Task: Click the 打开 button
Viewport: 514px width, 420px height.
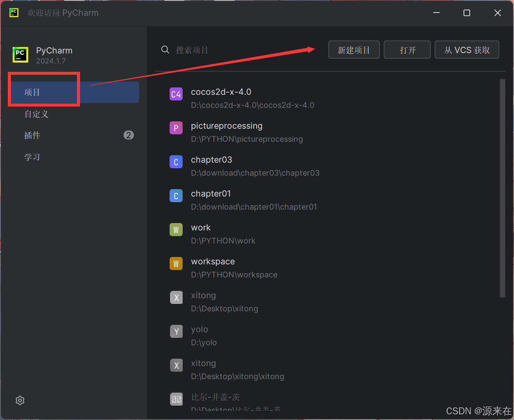Action: [x=407, y=50]
